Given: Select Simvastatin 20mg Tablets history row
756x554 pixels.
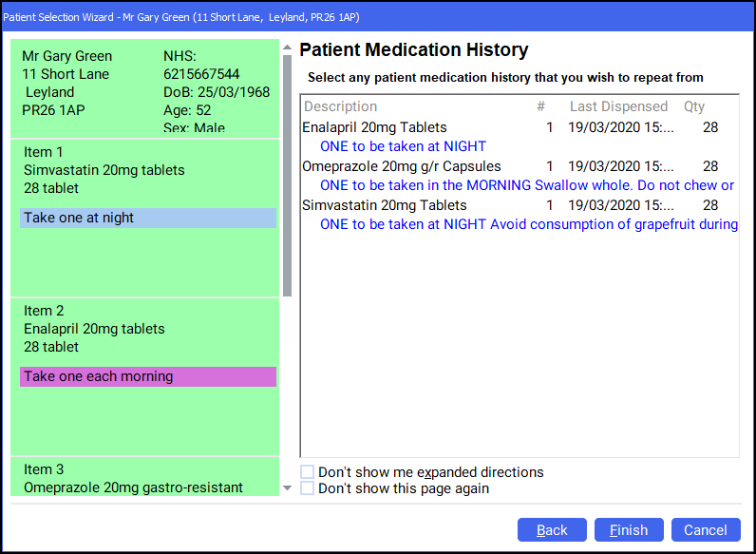Looking at the screenshot, I should coord(384,205).
